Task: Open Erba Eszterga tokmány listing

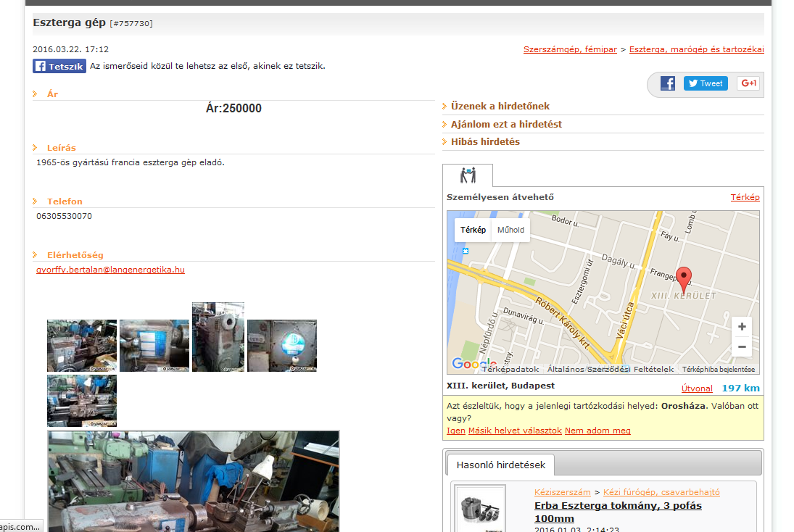Action: [618, 512]
